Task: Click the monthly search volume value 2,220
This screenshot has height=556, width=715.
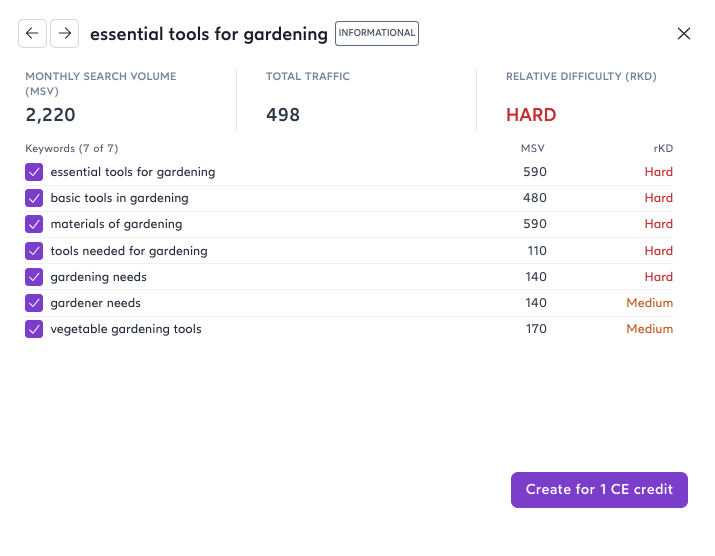Action: [x=51, y=115]
